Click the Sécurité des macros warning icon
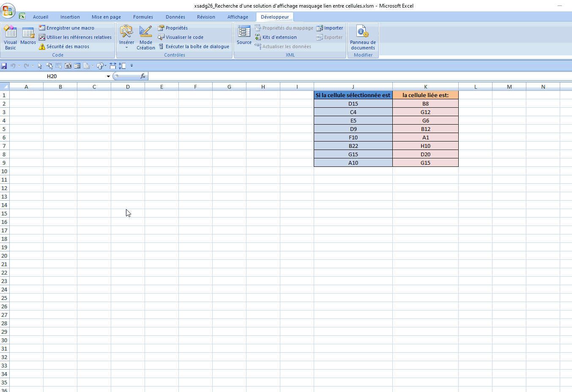572x392 pixels. [42, 46]
